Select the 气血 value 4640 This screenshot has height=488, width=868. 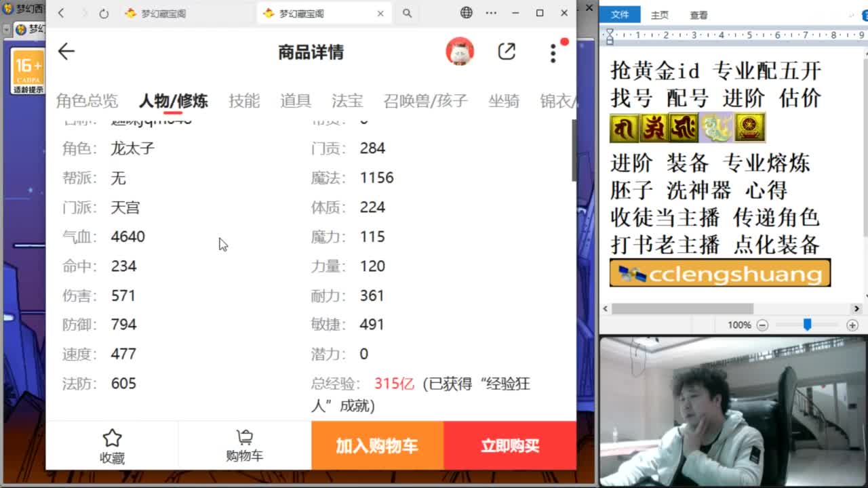(128, 237)
